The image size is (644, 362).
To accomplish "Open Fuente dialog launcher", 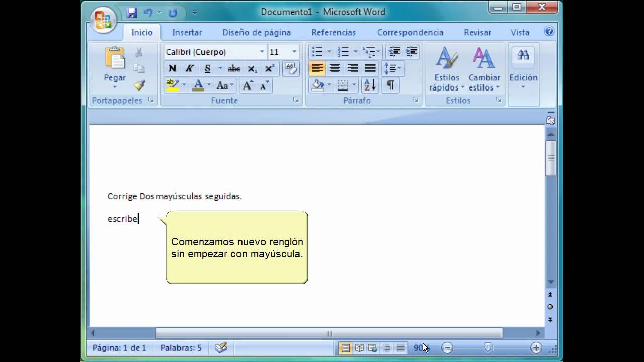I will 296,100.
